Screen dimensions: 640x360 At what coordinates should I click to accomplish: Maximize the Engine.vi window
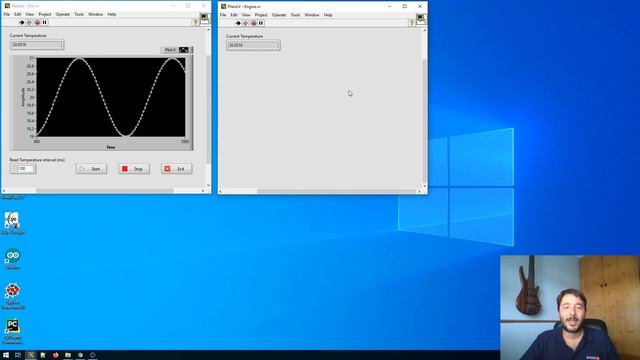[404, 7]
